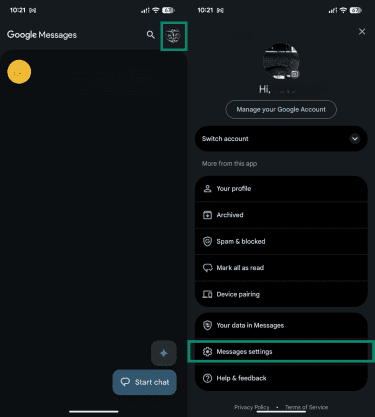Tap the question mark icon beside Help & feedback

point(207,378)
